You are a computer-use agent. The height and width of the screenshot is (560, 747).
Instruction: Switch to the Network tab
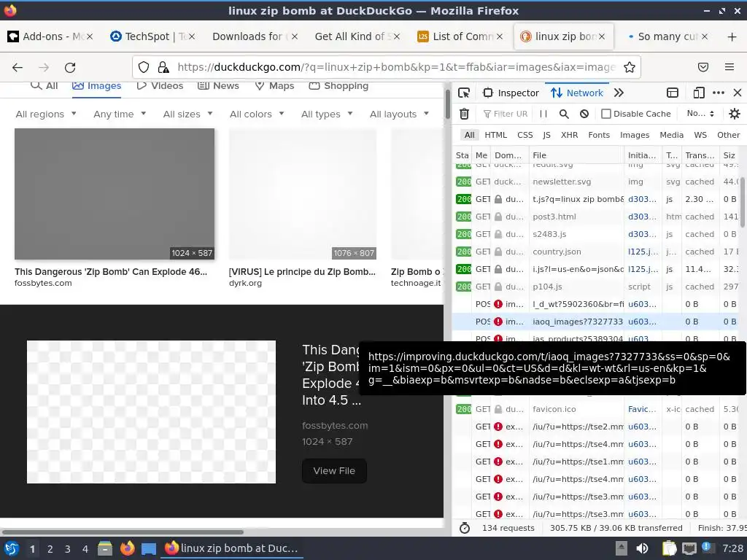pyautogui.click(x=577, y=93)
